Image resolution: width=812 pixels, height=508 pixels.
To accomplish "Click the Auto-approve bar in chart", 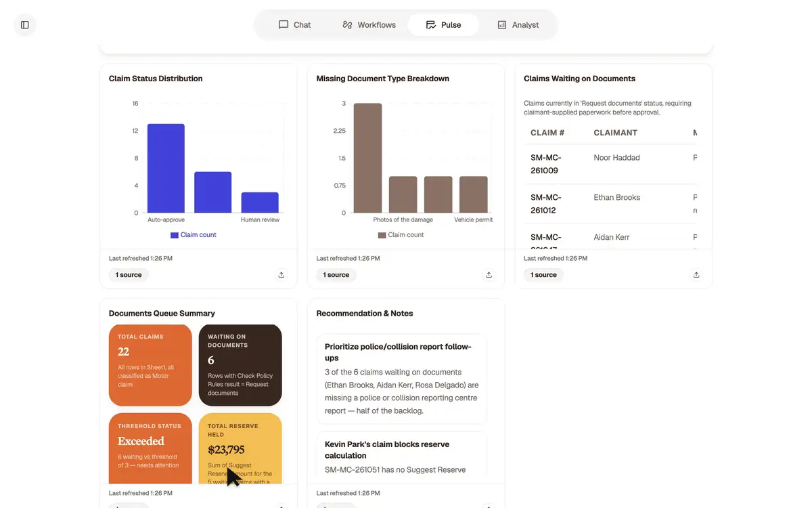I will [166, 169].
